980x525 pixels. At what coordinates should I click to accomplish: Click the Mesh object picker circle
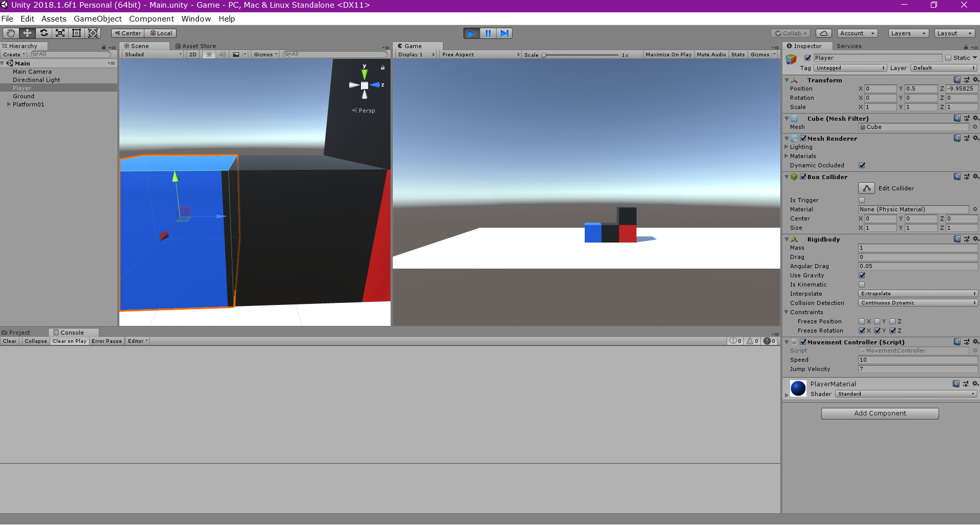pyautogui.click(x=975, y=127)
